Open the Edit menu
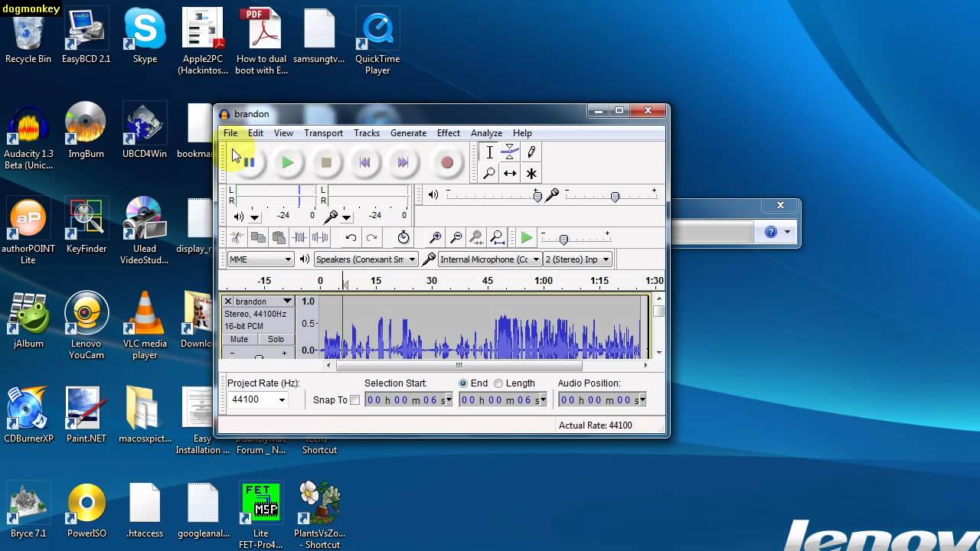Image resolution: width=980 pixels, height=551 pixels. click(x=256, y=133)
